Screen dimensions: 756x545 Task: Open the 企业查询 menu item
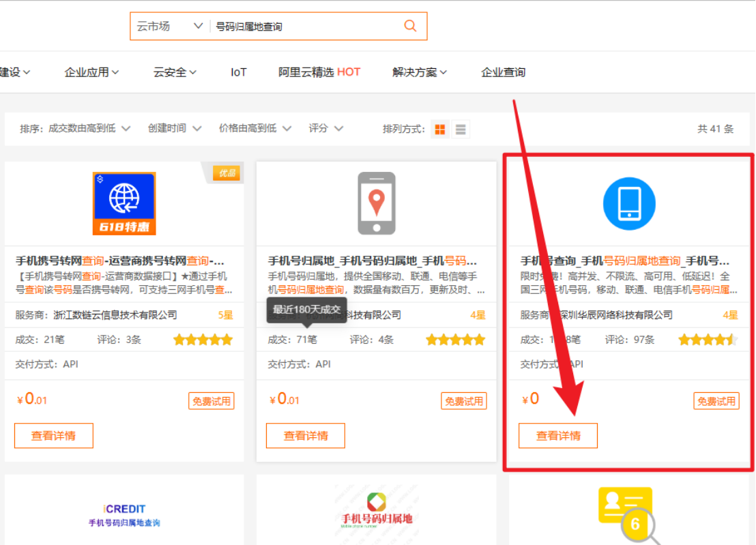503,72
